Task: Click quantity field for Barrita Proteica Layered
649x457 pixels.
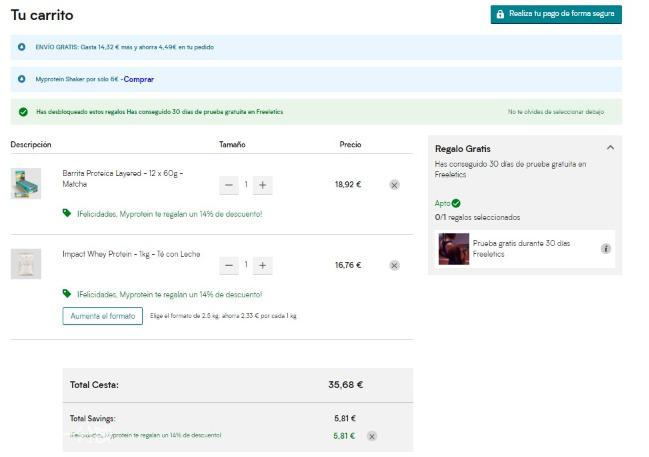Action: (x=246, y=185)
